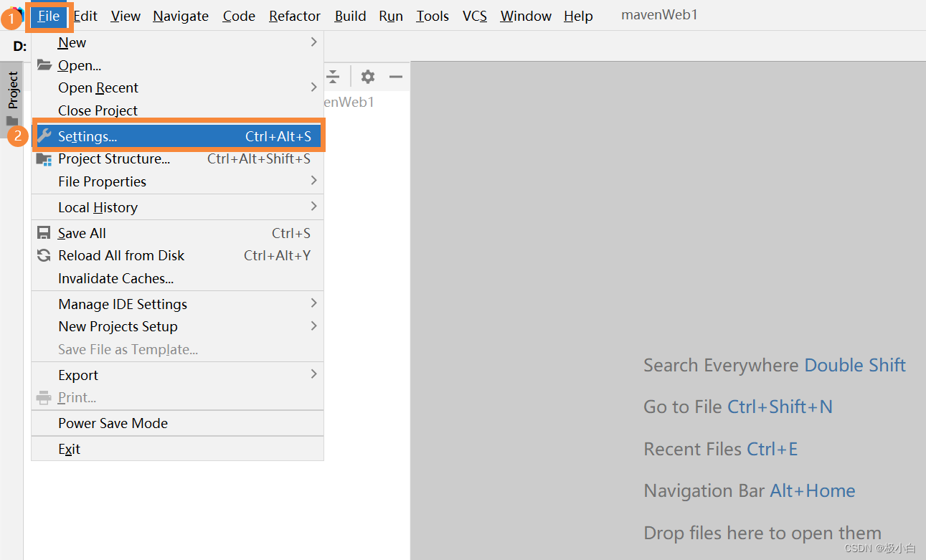Expand the Export submenu
The width and height of the screenshot is (926, 560).
(x=177, y=375)
